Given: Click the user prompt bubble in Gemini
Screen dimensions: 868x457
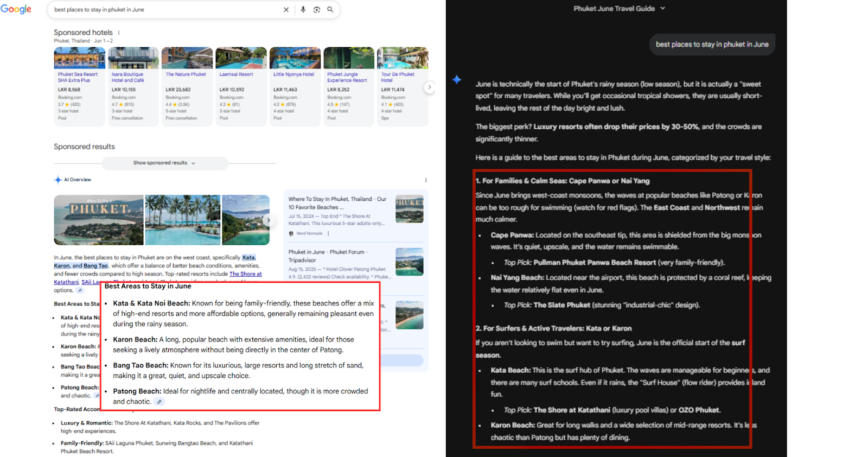Looking at the screenshot, I should (712, 45).
